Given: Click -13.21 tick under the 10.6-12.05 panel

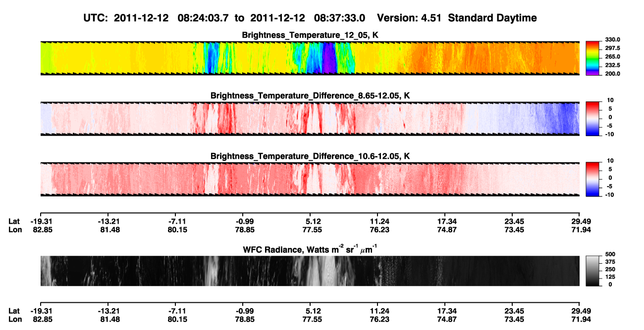Looking at the screenshot, I should [x=107, y=221].
